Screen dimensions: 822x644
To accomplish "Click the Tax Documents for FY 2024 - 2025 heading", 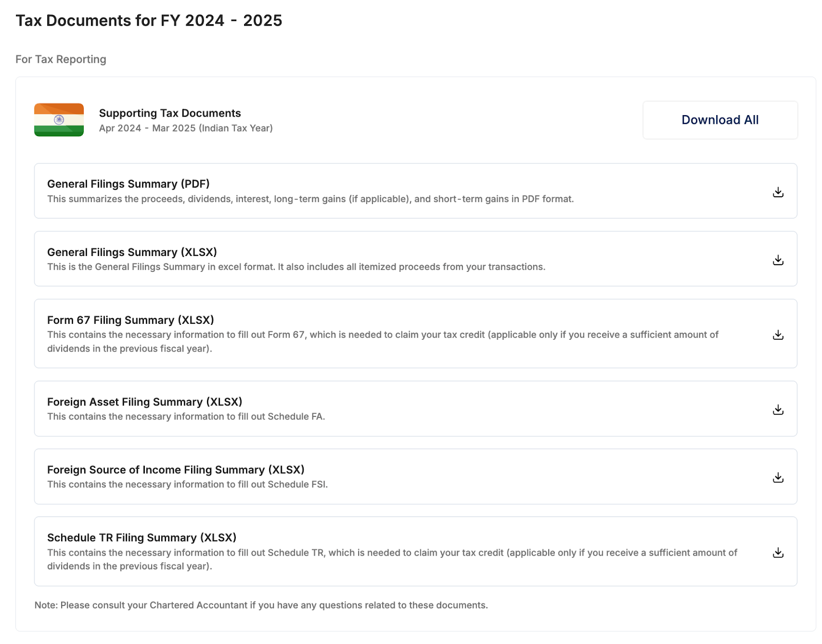I will 149,21.
